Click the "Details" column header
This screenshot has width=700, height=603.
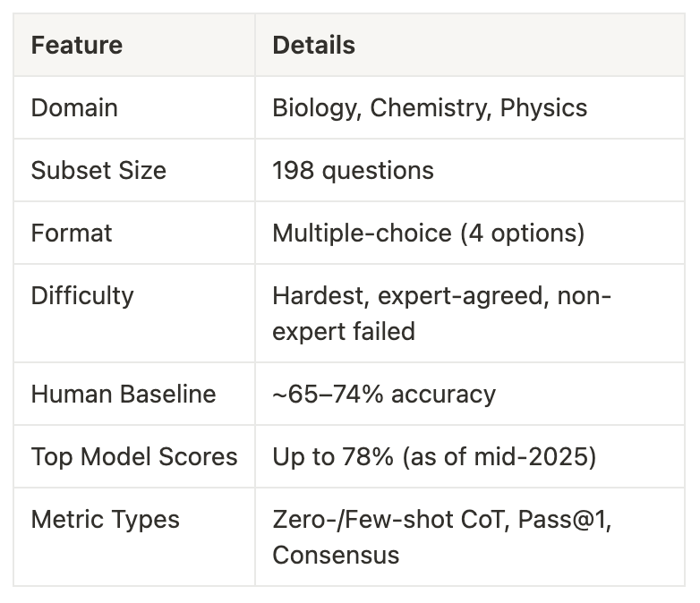(313, 46)
